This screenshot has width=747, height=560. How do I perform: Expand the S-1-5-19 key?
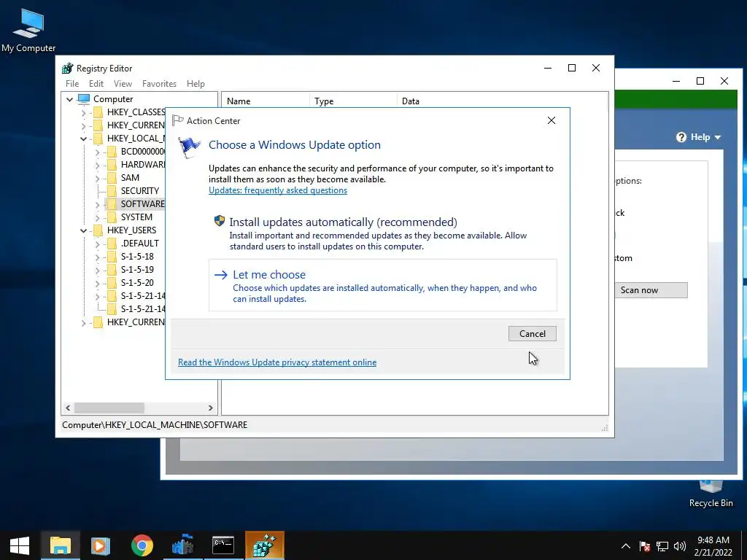tap(97, 270)
